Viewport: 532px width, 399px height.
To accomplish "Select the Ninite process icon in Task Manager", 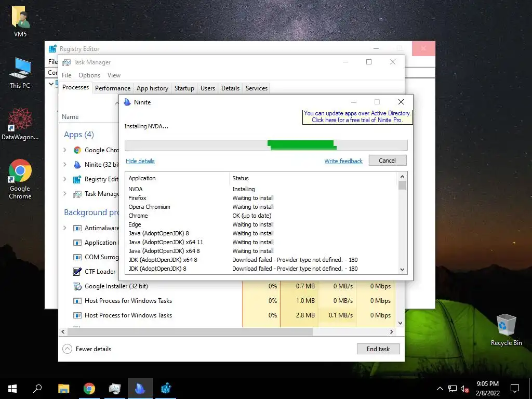I will (77, 165).
